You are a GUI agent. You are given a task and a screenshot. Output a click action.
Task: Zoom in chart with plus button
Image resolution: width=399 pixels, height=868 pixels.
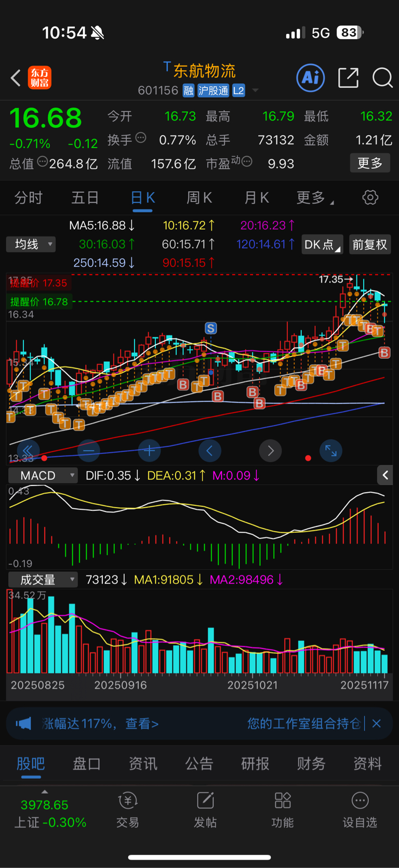tap(150, 451)
